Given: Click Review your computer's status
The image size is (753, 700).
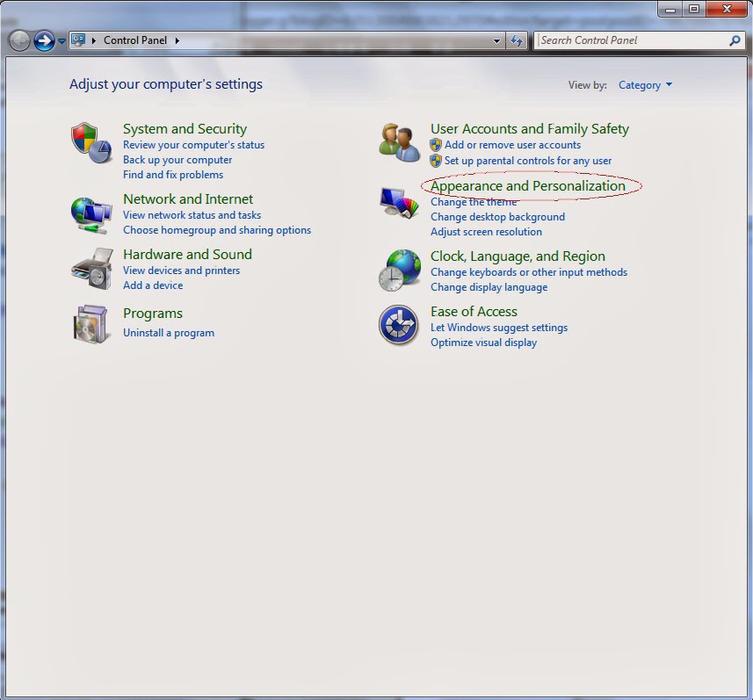Looking at the screenshot, I should point(193,145).
